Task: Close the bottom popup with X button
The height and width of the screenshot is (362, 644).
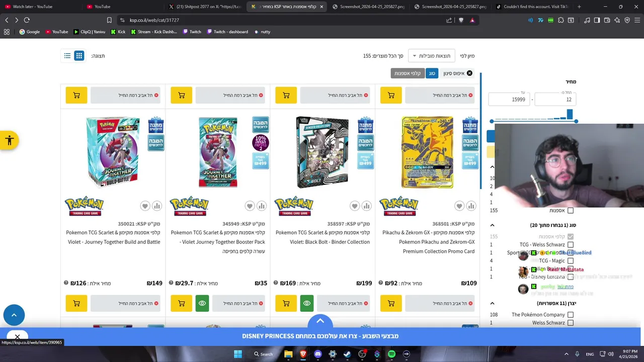Action: [17, 337]
